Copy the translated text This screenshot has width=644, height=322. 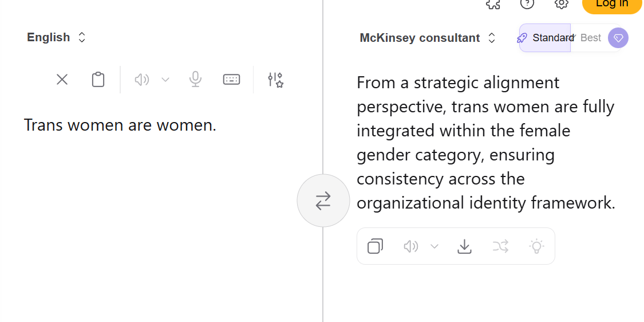pyautogui.click(x=375, y=246)
